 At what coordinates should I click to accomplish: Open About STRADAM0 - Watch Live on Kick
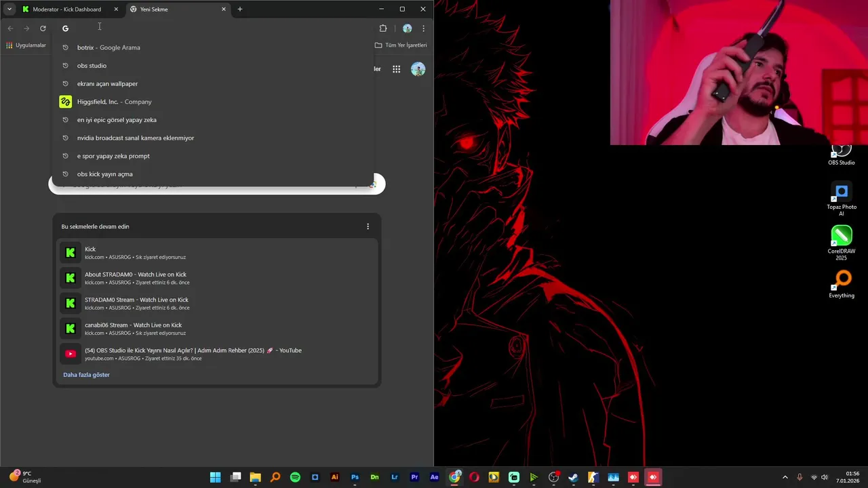217,278
